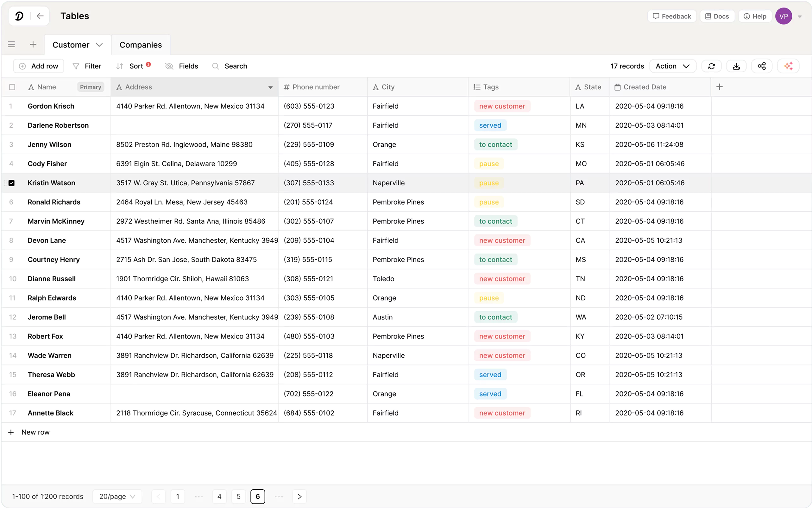The height and width of the screenshot is (508, 812).
Task: Go to next page arrow
Action: pos(299,497)
